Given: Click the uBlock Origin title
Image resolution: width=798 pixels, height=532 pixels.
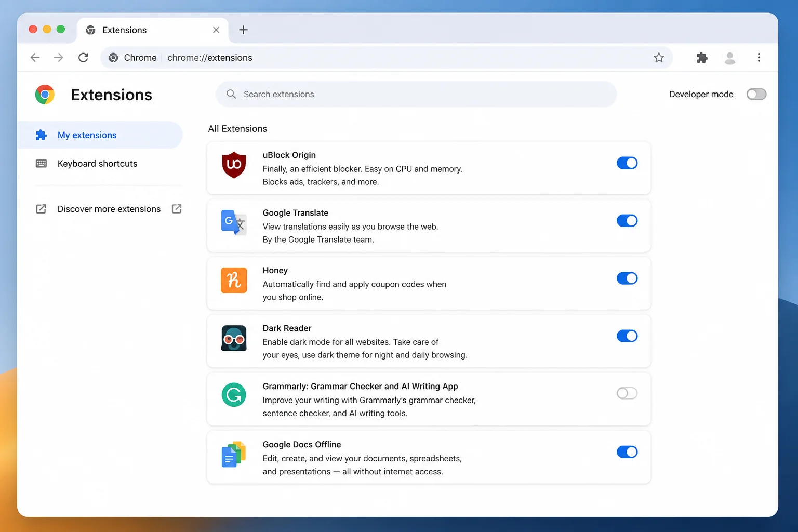Looking at the screenshot, I should point(289,155).
